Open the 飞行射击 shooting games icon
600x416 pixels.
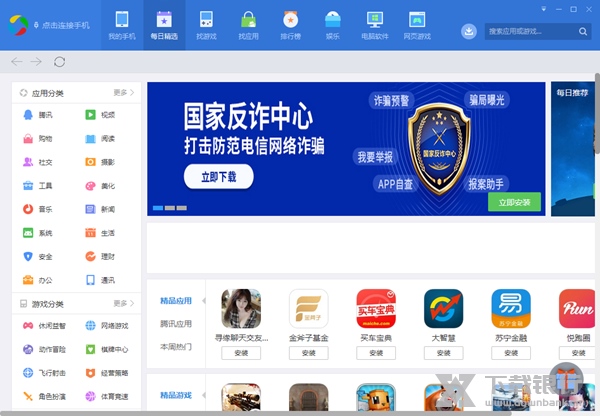[28, 373]
